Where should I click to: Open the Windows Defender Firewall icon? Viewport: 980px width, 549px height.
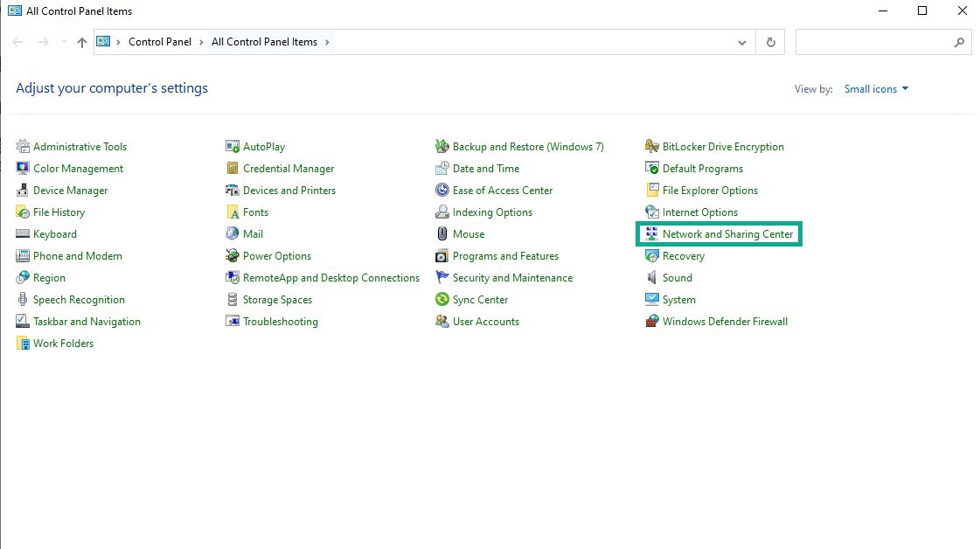(652, 322)
